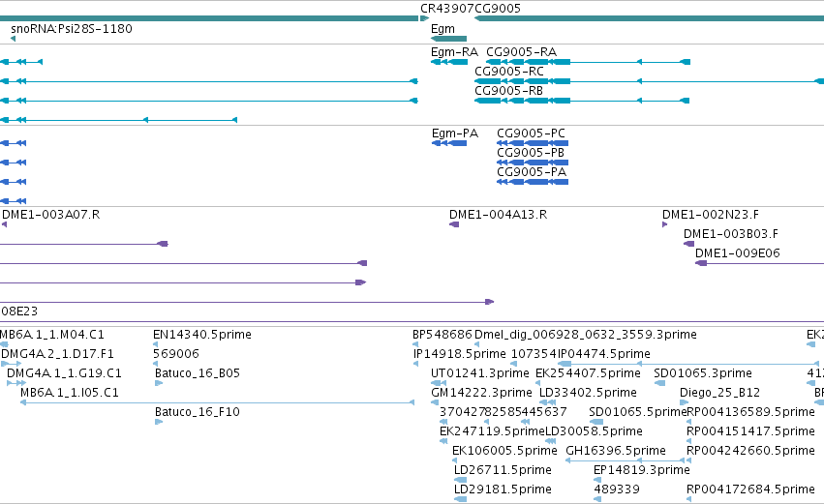Click the snoRNA:Psi28S-1180 gene label

coord(72,29)
